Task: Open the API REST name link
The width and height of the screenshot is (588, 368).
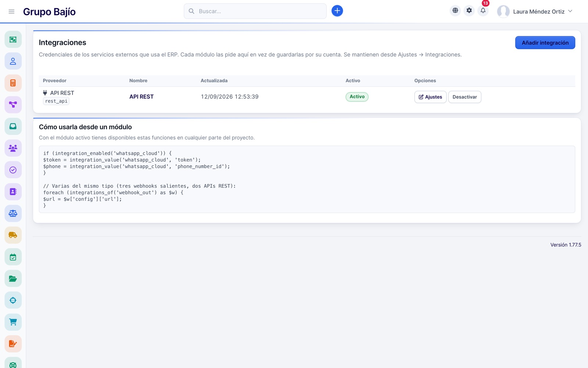Action: coord(141,97)
